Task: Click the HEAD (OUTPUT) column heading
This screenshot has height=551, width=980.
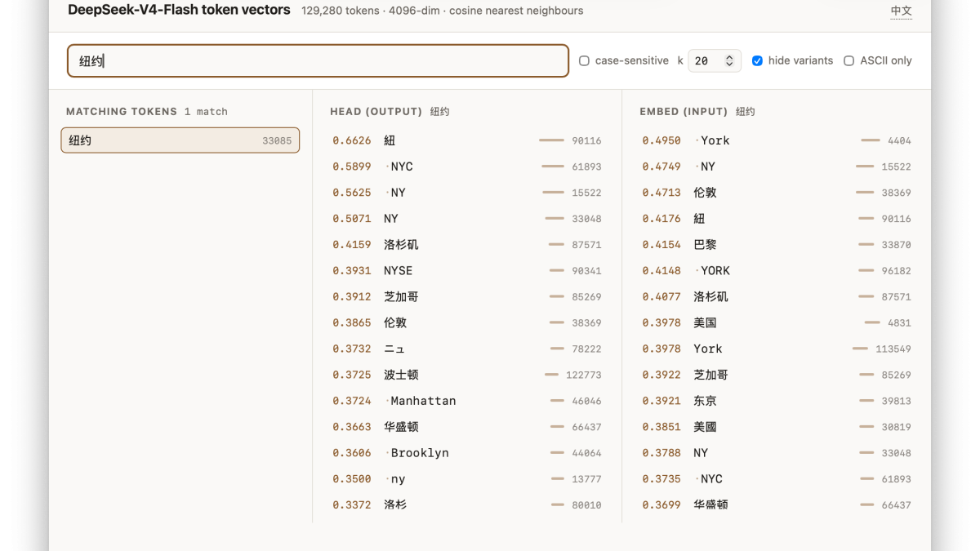Action: (x=376, y=112)
